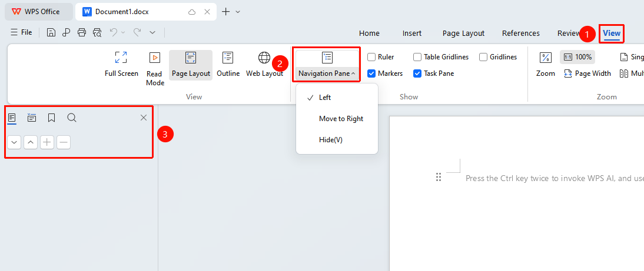Click the paragraph drag handle dots
644x271 pixels.
438,177
